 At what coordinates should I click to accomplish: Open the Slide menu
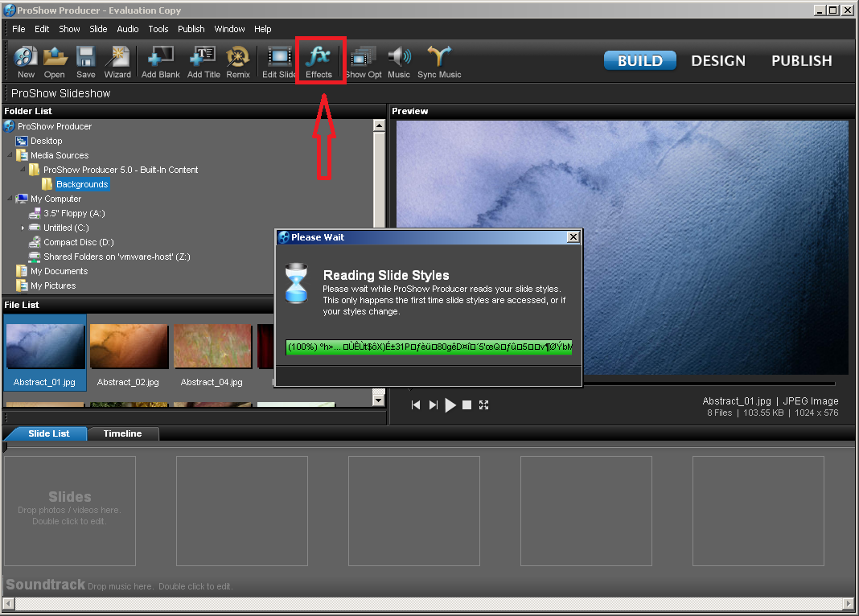click(99, 29)
